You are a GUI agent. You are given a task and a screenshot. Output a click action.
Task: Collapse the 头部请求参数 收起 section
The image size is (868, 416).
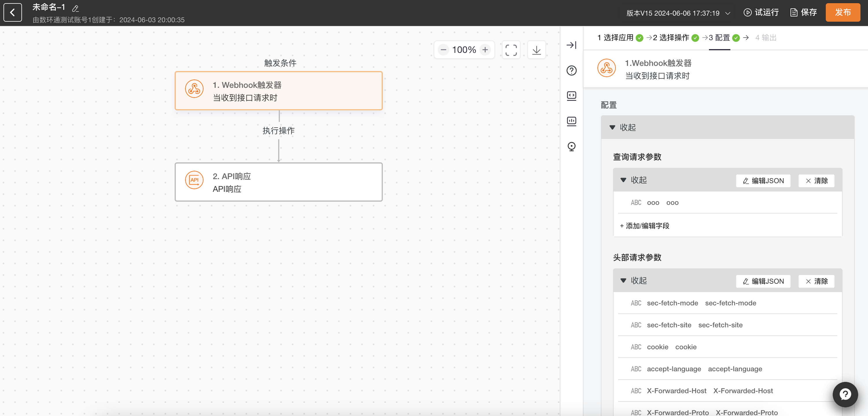[634, 280]
